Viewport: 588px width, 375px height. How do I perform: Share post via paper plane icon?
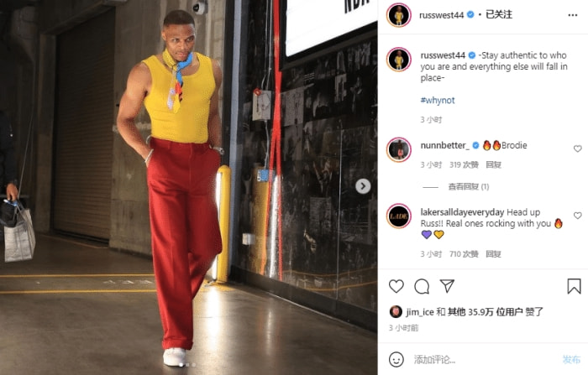point(447,286)
